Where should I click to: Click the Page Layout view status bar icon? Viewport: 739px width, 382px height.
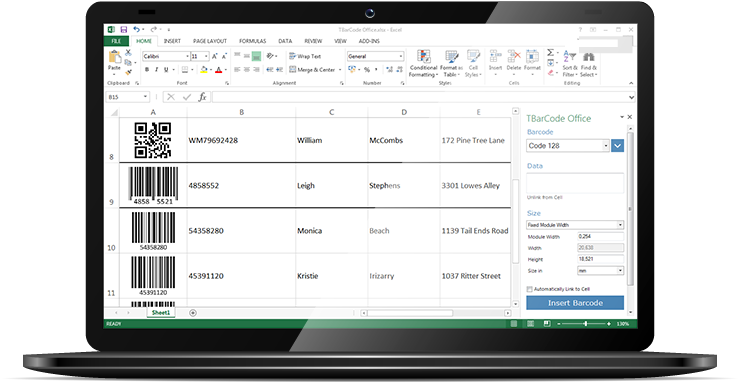coord(531,324)
